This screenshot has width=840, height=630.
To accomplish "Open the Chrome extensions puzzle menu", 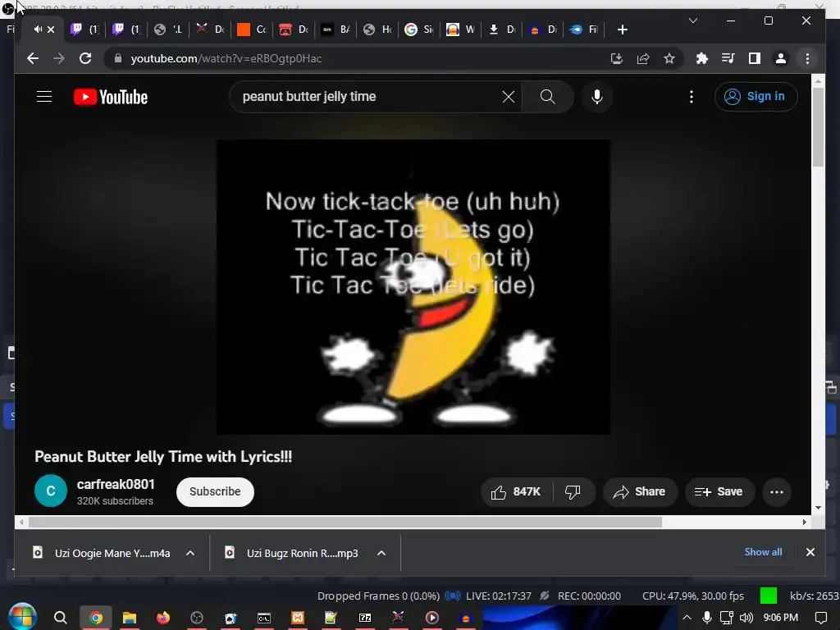I will [x=702, y=58].
